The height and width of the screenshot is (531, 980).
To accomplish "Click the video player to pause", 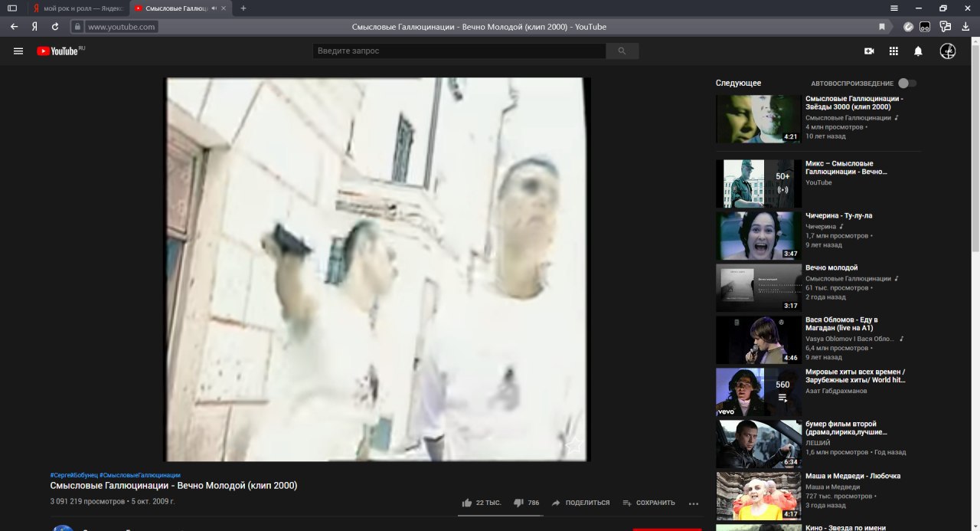I will click(378, 269).
